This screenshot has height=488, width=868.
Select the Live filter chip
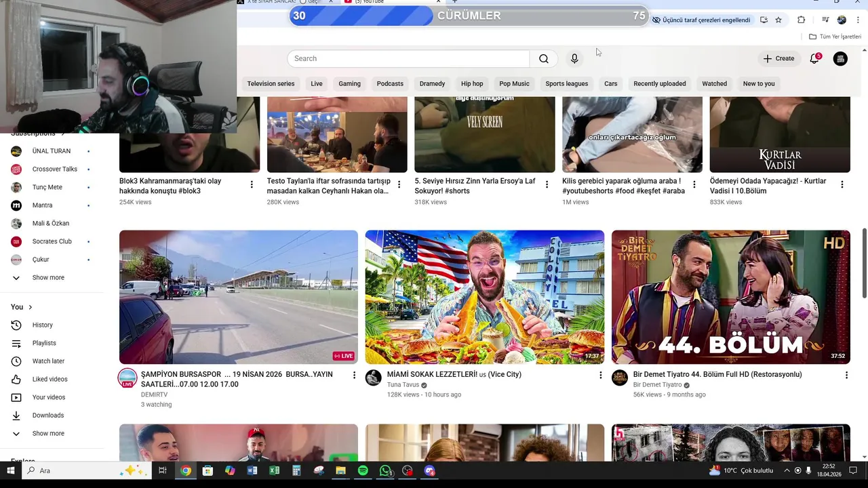[317, 84]
